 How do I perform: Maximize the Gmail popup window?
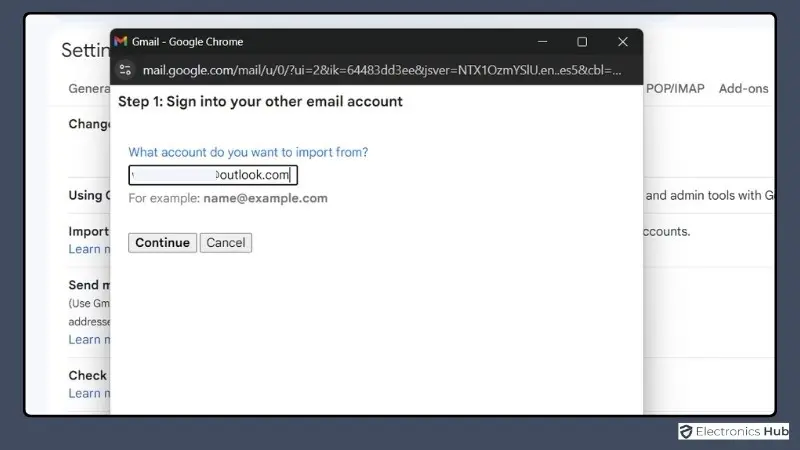[582, 42]
